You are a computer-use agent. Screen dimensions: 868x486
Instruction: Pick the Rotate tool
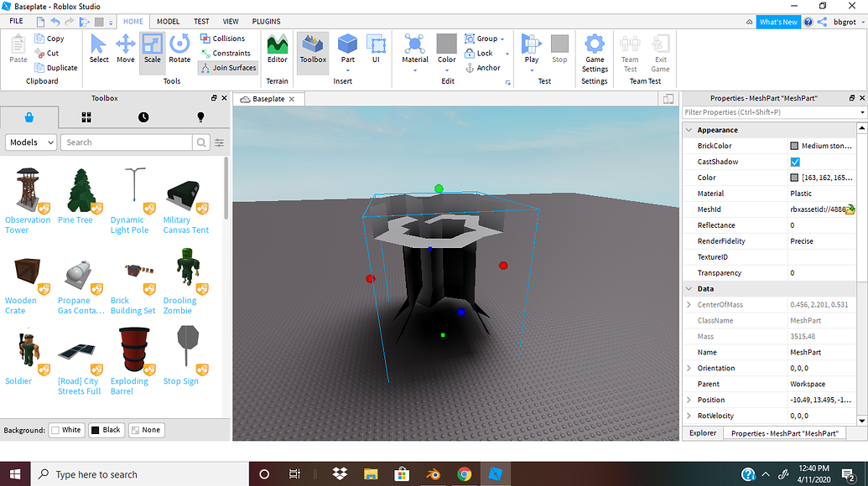click(179, 49)
